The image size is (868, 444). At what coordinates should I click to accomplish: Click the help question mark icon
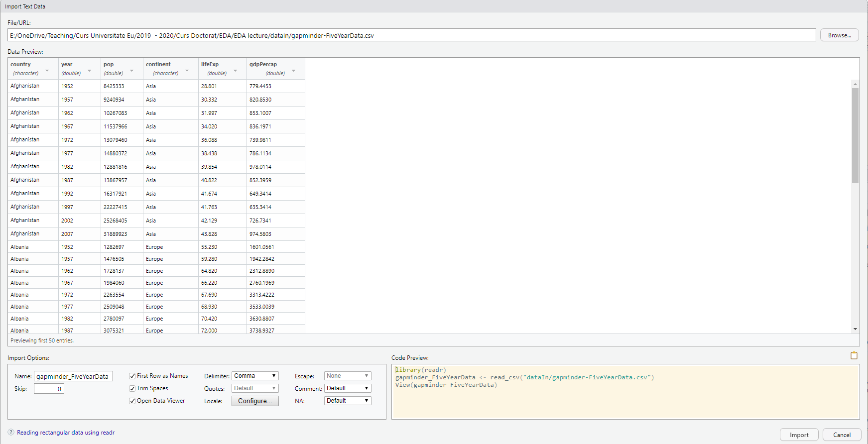point(11,433)
